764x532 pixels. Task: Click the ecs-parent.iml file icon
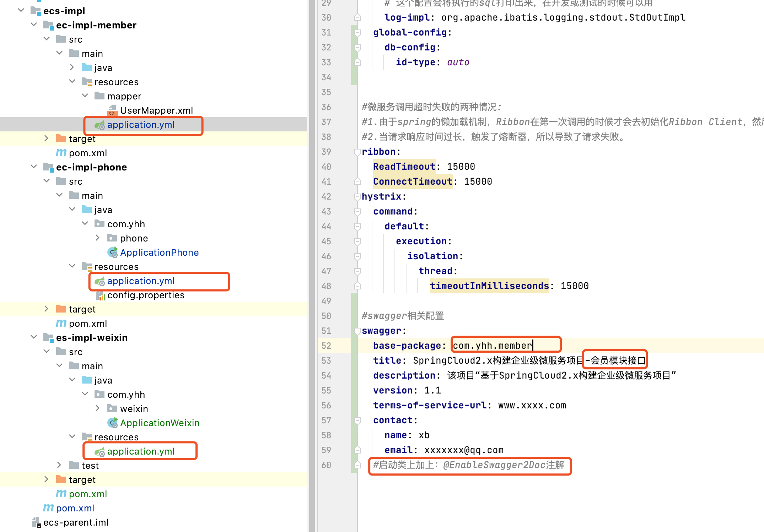click(x=36, y=522)
